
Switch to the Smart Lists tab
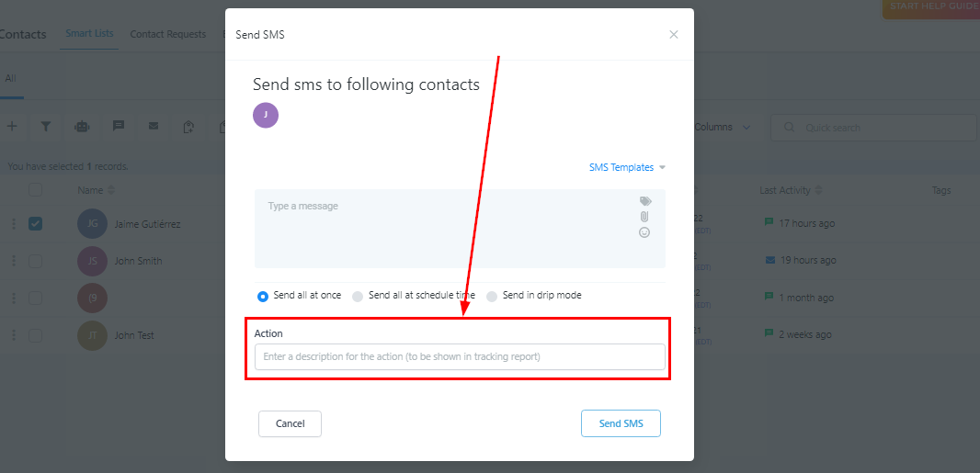[x=89, y=34]
